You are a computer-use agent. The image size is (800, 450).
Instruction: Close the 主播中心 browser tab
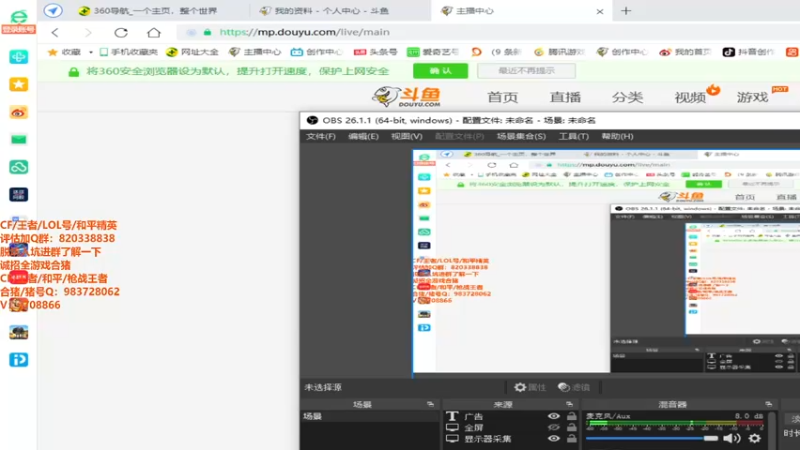[x=600, y=11]
